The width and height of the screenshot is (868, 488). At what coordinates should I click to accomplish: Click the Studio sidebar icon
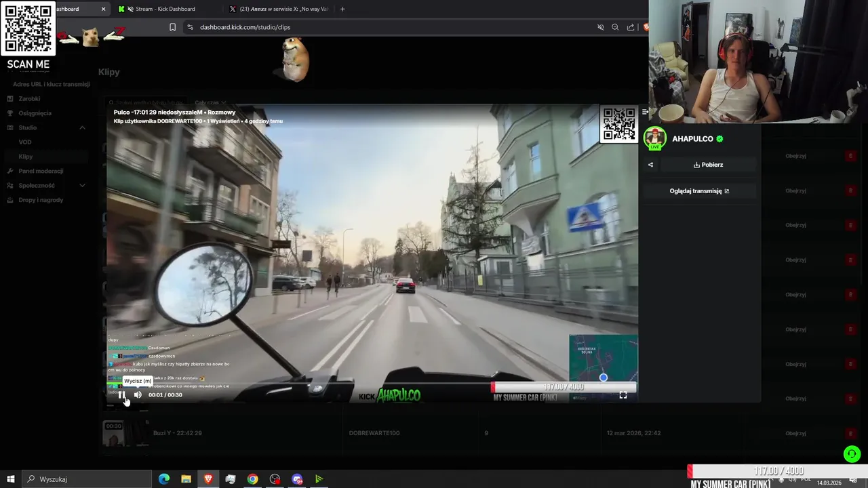[10, 127]
